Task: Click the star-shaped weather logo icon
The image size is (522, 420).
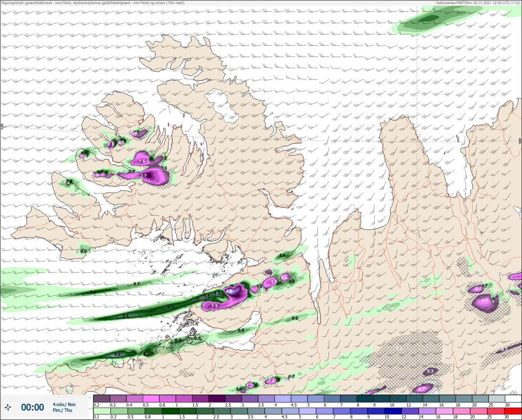Action: point(8,407)
